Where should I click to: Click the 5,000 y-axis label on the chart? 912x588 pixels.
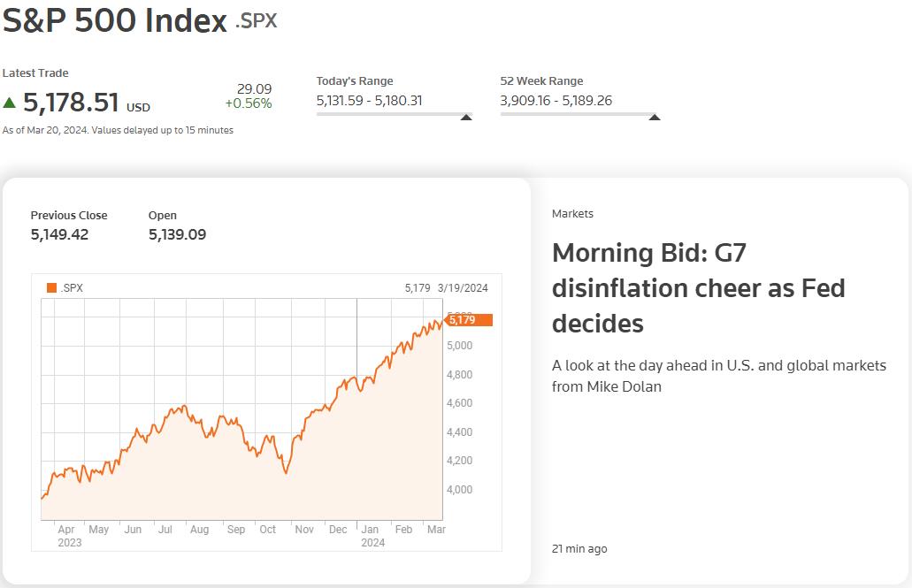coord(459,346)
